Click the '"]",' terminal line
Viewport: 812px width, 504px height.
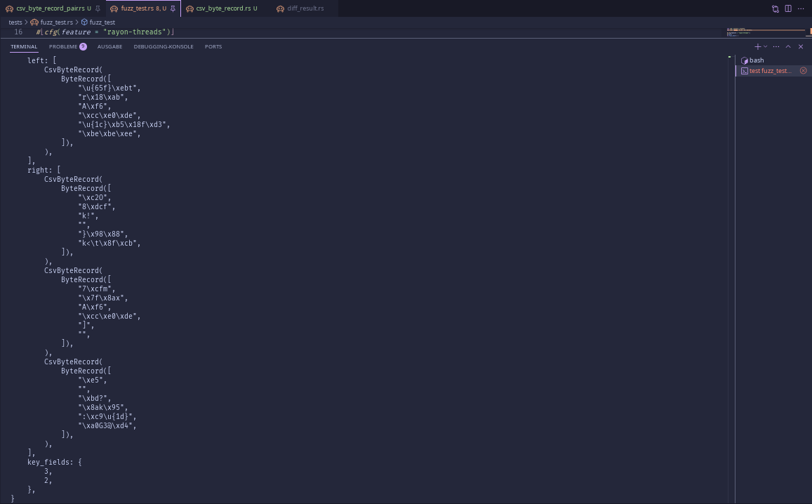[86, 325]
